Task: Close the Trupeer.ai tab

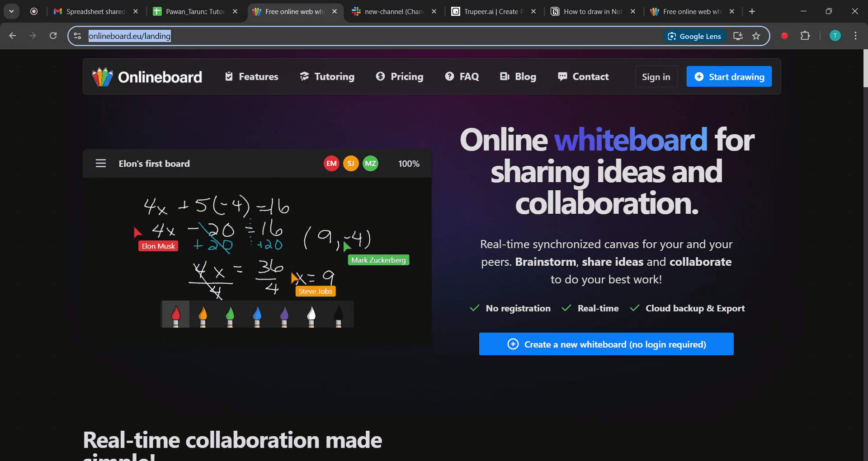Action: coord(533,11)
